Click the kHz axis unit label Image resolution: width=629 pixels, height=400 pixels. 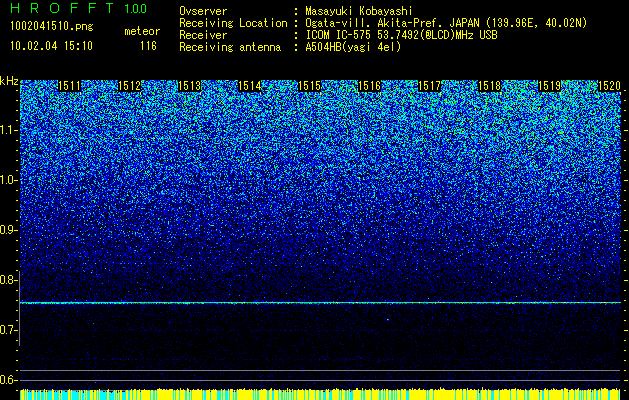(x=9, y=81)
